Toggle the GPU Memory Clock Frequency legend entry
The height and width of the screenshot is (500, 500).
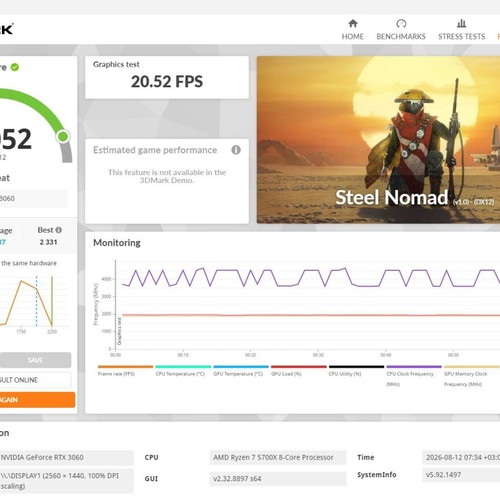[472, 376]
